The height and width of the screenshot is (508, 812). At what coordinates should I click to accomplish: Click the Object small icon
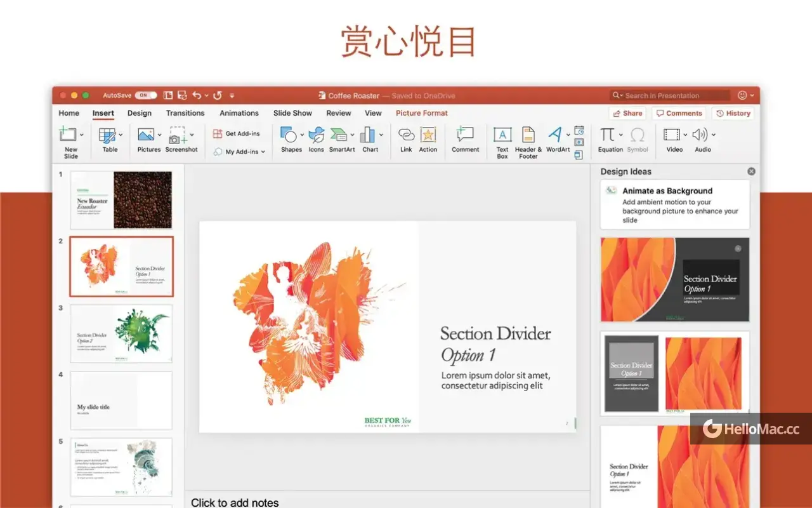(x=579, y=155)
